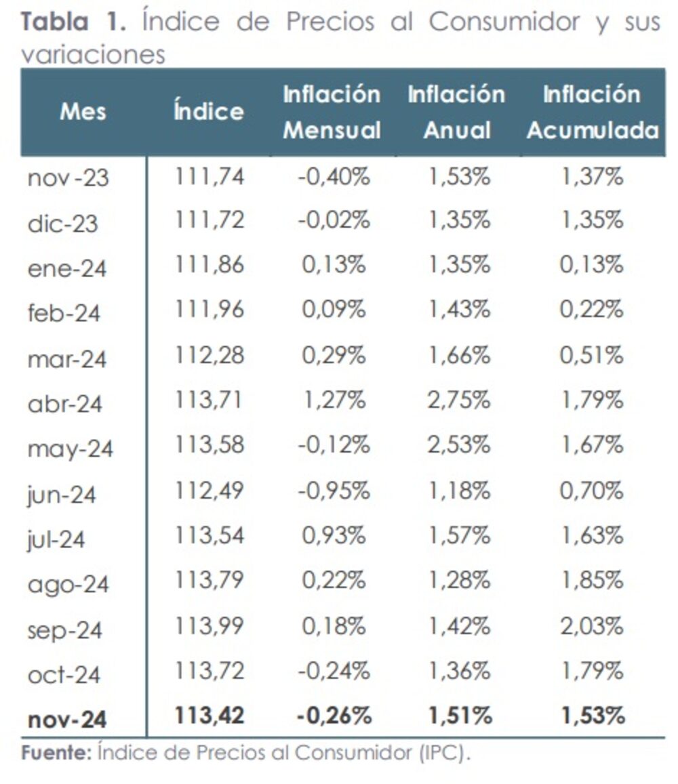Click the "Mes" column header

(83, 112)
